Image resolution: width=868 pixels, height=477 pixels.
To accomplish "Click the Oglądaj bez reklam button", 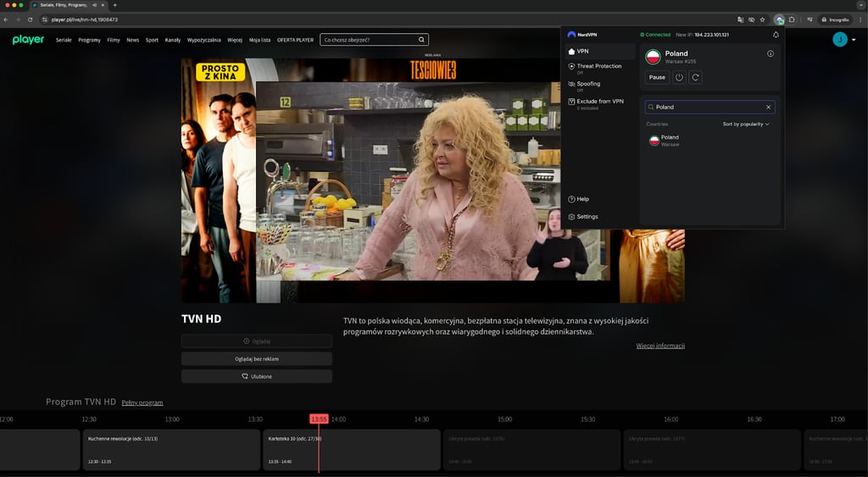I will [256, 358].
